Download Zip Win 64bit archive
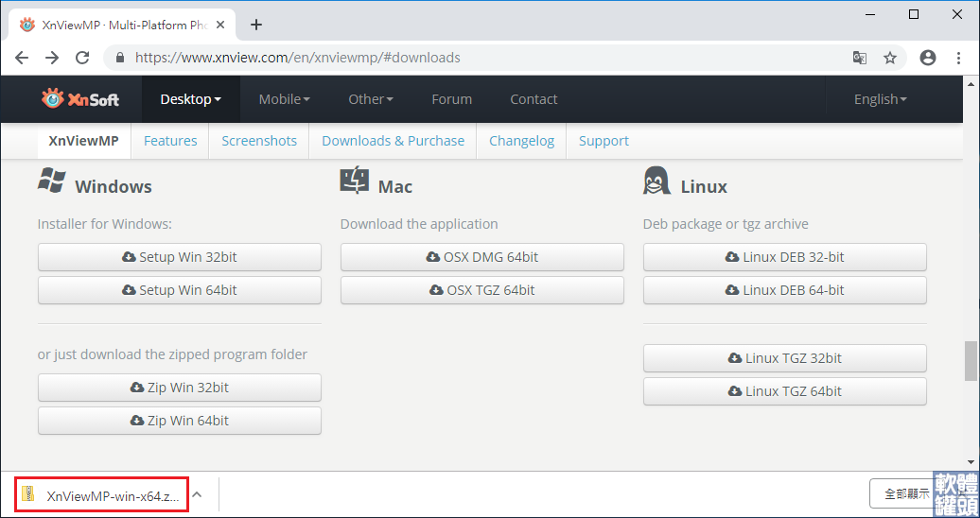The image size is (980, 518). (x=180, y=421)
